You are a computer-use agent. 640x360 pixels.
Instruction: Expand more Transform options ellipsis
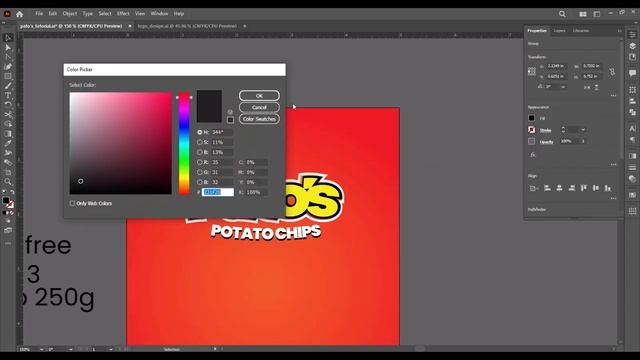tap(613, 96)
